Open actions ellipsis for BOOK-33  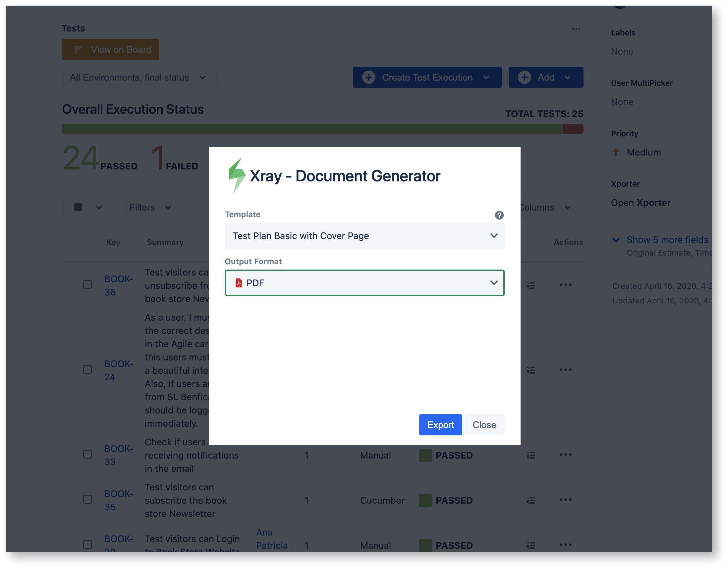click(565, 455)
